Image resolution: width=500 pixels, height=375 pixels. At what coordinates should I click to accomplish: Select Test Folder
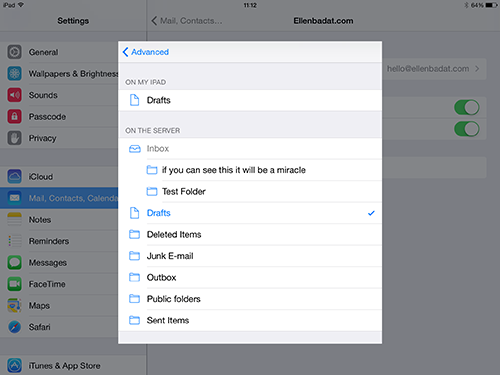(x=250, y=191)
